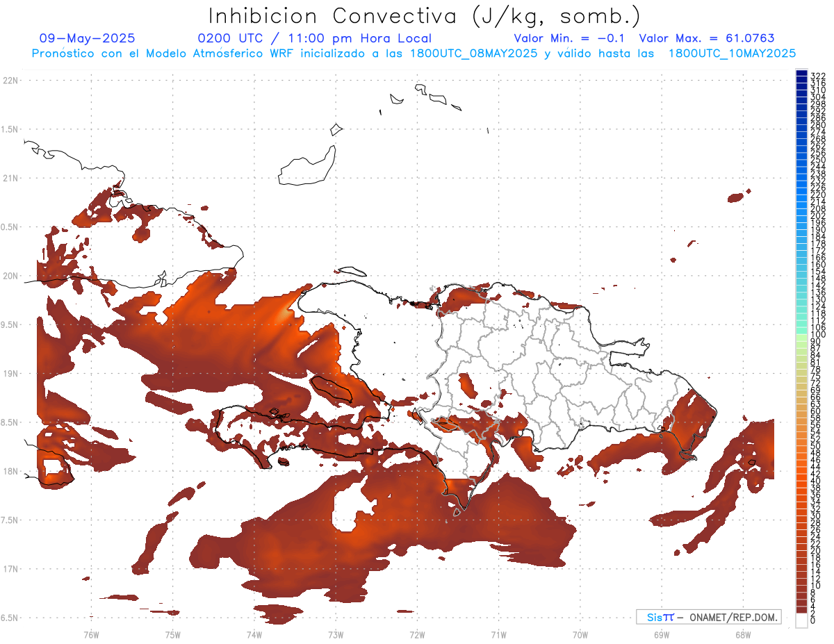Click the "68W" longitude label
This screenshot has width=834, height=644.
click(x=742, y=634)
